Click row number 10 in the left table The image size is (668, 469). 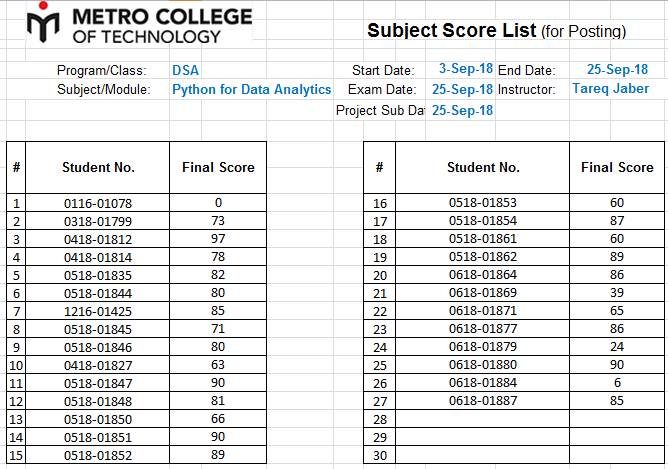tap(16, 365)
